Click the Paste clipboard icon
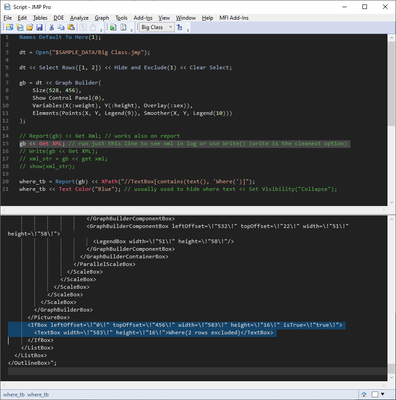Image resolution: width=396 pixels, height=400 pixels. (71, 27)
